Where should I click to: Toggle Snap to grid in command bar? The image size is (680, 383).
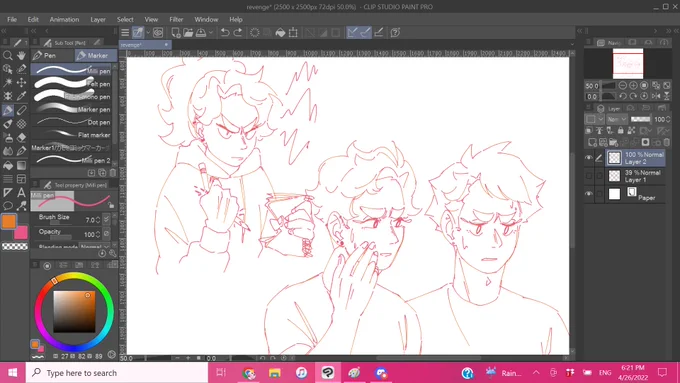379,33
